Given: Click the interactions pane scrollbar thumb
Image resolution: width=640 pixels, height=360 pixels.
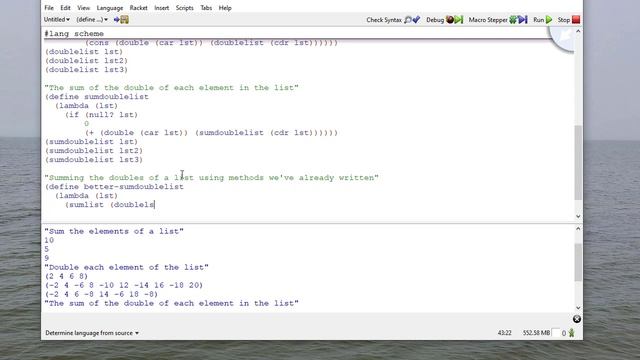Looking at the screenshot, I should pos(578,262).
